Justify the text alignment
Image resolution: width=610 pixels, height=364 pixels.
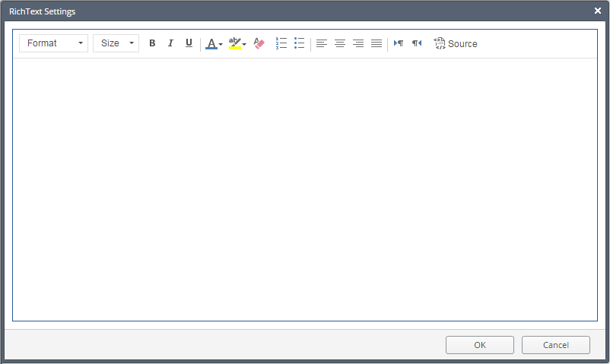(376, 43)
